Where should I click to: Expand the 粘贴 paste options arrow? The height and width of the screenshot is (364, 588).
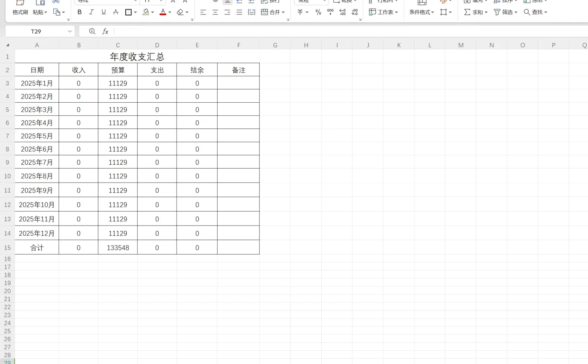46,12
